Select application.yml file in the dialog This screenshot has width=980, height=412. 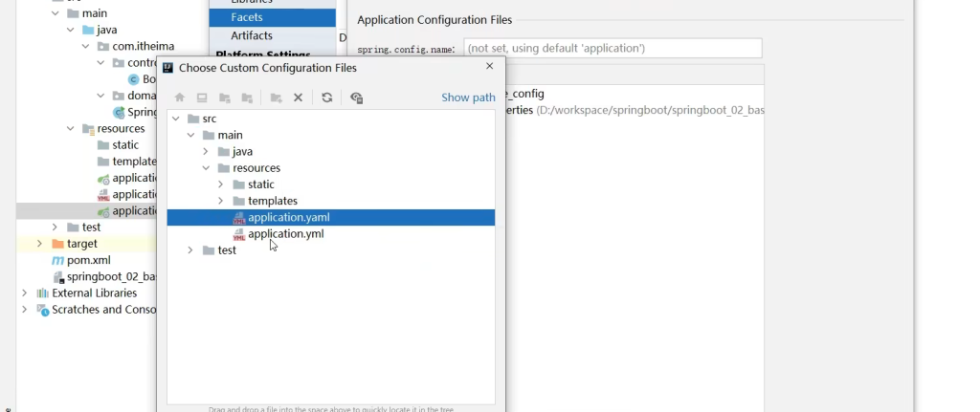pyautogui.click(x=285, y=234)
